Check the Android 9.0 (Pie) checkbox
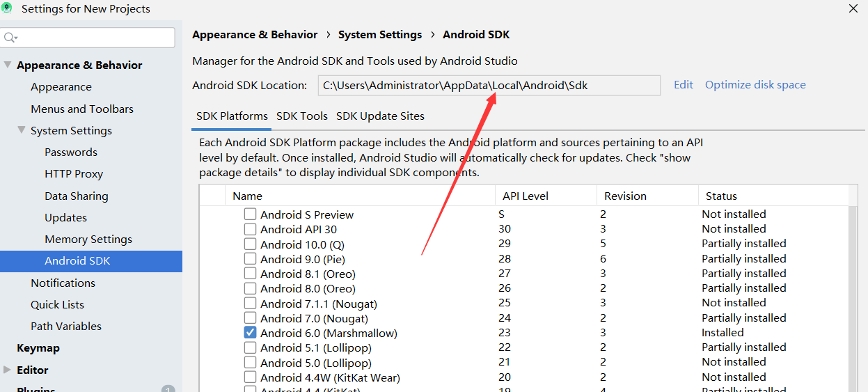 tap(250, 259)
